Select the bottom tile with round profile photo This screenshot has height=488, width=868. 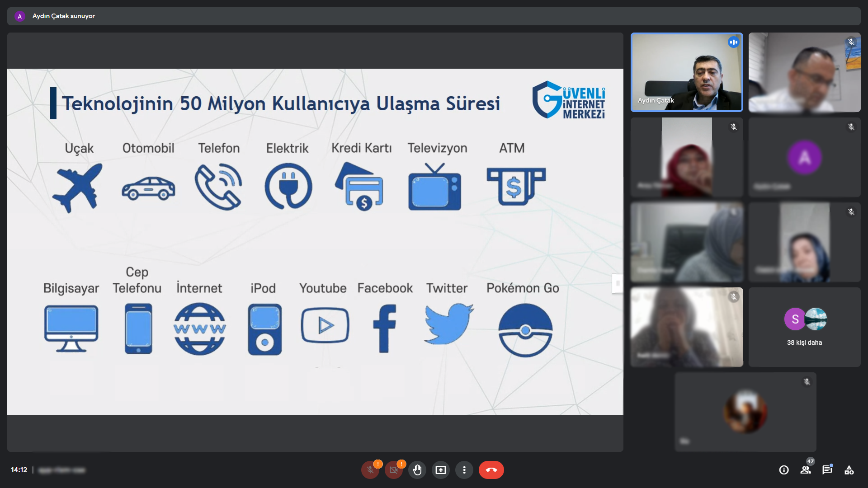point(746,412)
